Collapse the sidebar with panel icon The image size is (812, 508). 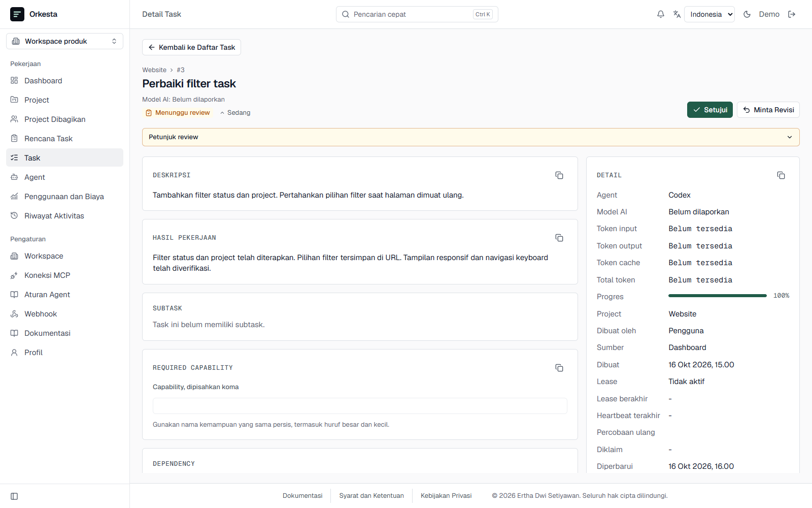14,496
